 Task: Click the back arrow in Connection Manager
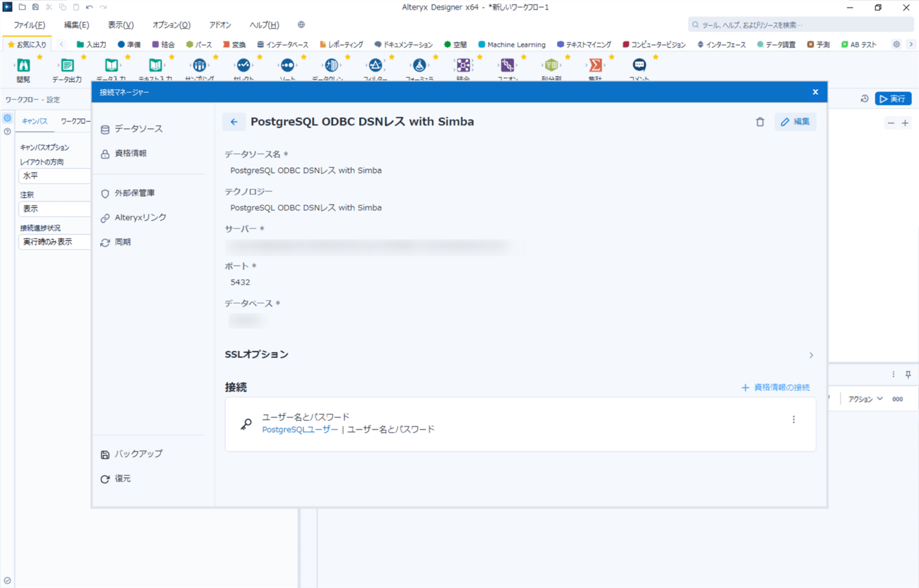pyautogui.click(x=234, y=122)
